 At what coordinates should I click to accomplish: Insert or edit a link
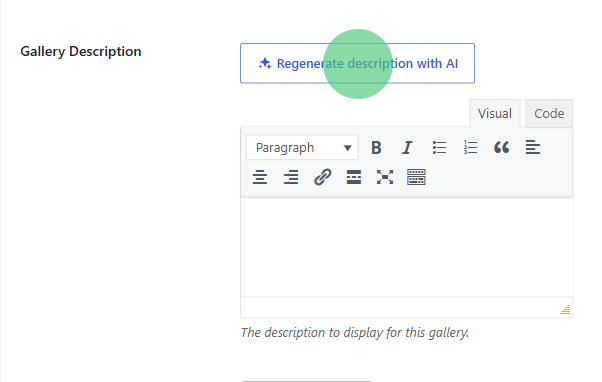pos(322,177)
